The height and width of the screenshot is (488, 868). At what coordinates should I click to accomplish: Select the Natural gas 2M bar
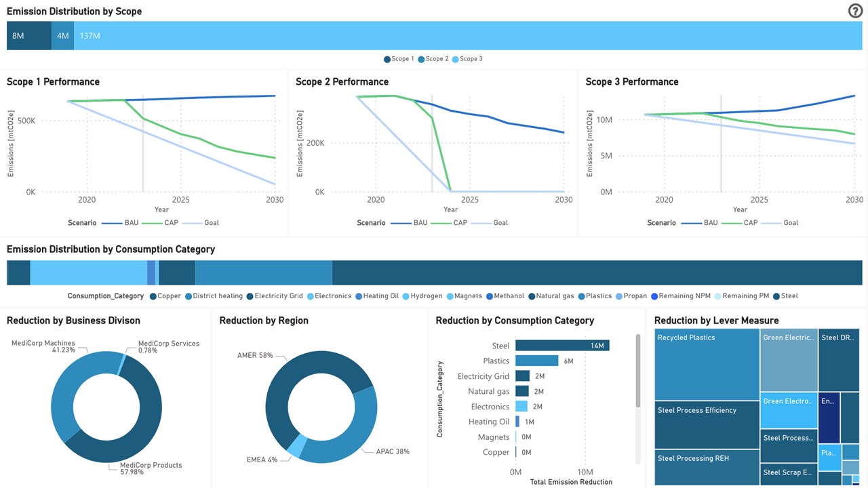tap(521, 391)
